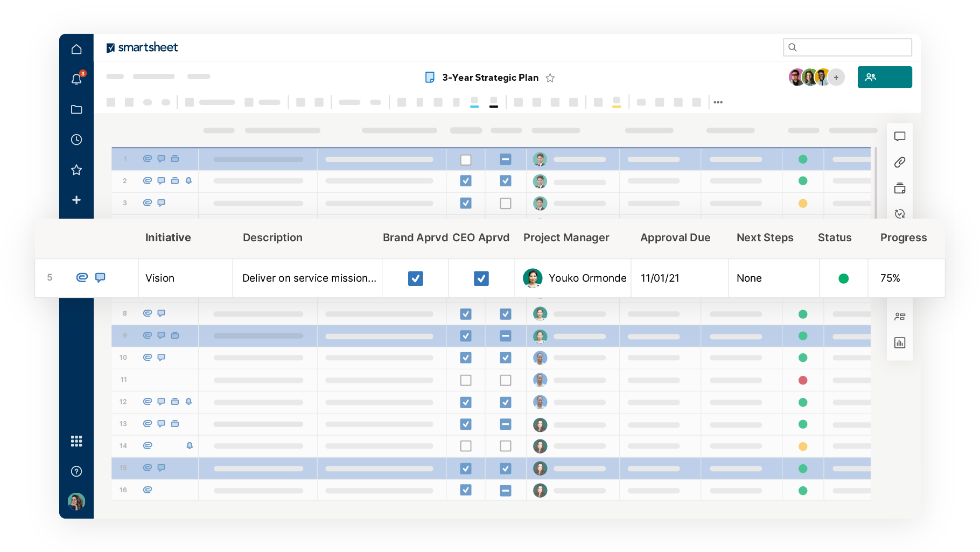Open the attachments link icon on right rail
Viewport: 980px width, 552px height.
tap(899, 162)
